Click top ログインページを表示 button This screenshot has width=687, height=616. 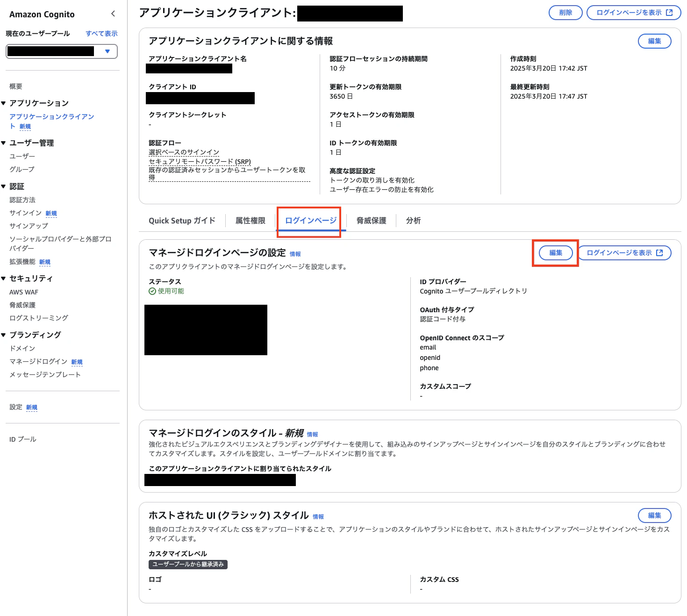coord(634,13)
